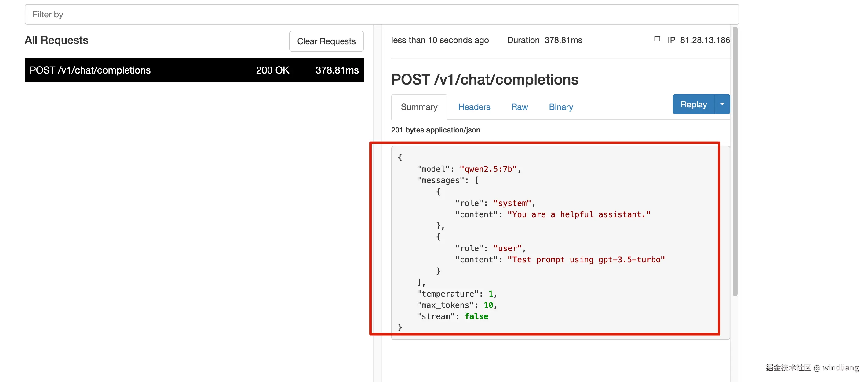Click the detail panel vertical scrollbar
Viewport: 868px width, 382px height.
(x=735, y=161)
